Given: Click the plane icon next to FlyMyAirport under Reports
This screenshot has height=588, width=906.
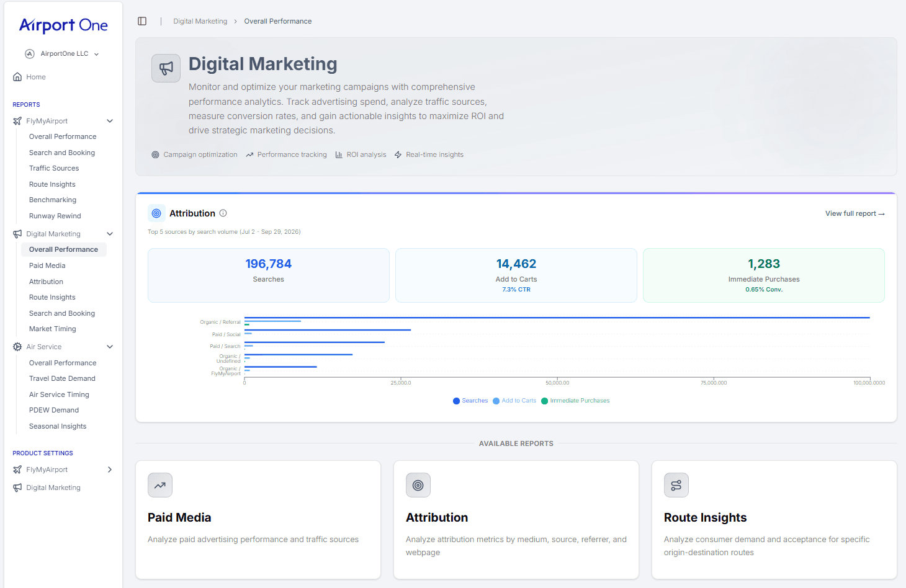Looking at the screenshot, I should (17, 121).
